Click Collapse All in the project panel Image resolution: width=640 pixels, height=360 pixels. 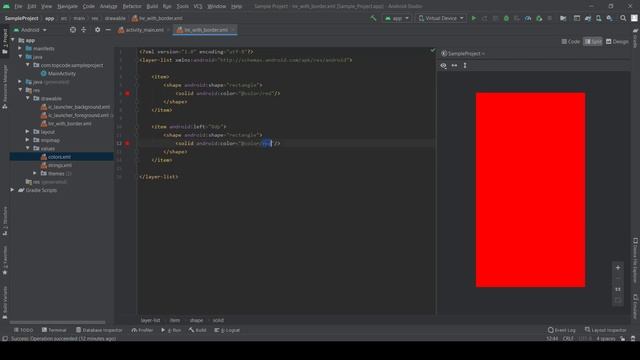(x=84, y=30)
